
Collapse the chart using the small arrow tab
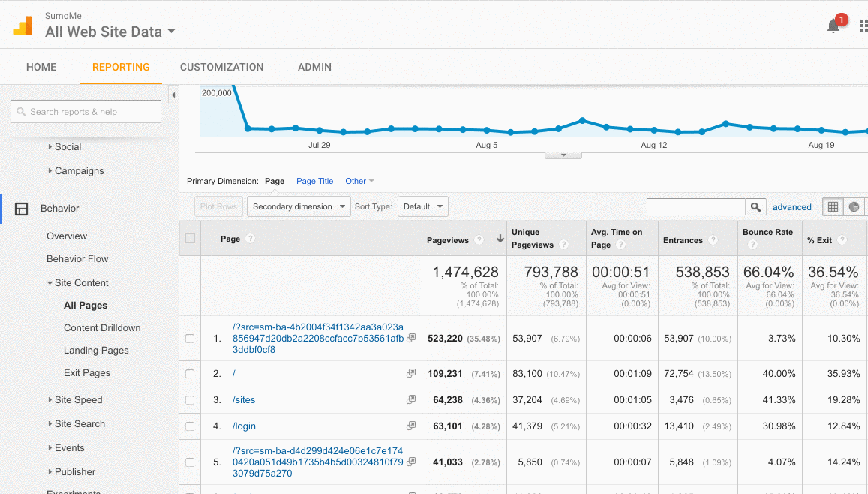pos(563,155)
